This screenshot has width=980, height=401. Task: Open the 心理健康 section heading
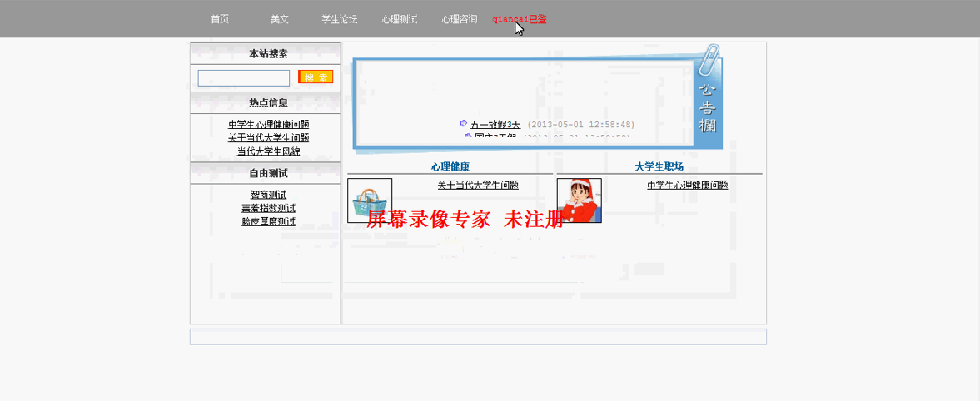[x=450, y=166]
